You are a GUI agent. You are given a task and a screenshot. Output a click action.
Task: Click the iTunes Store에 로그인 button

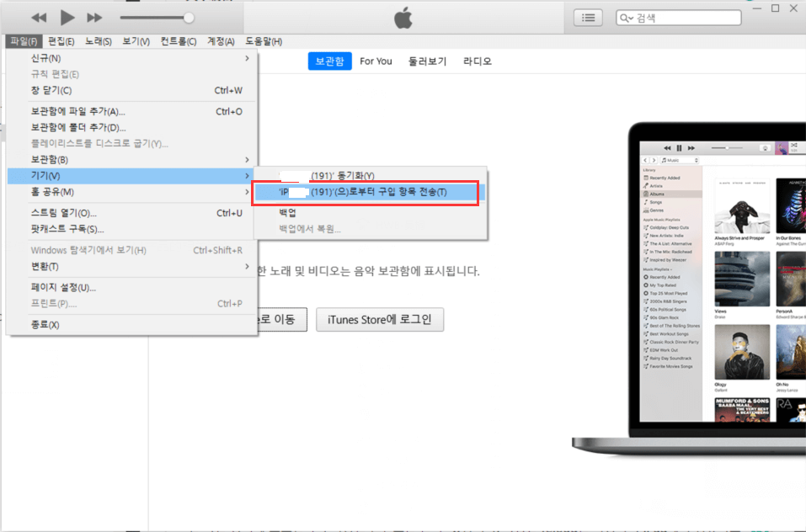tap(379, 320)
